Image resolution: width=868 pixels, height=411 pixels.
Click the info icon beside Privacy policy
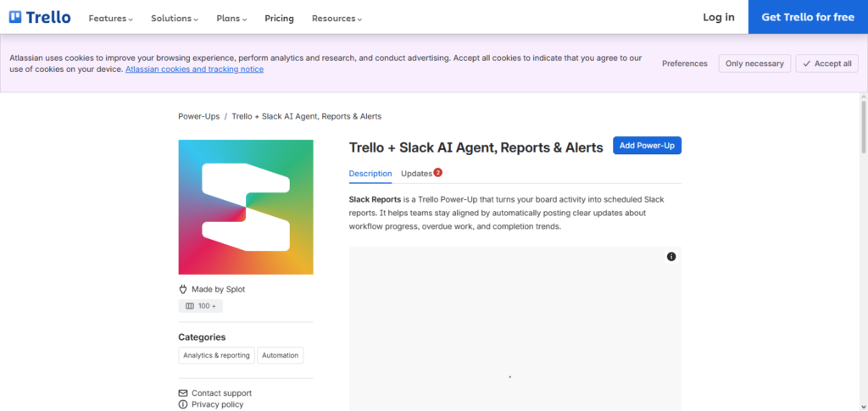tap(183, 404)
